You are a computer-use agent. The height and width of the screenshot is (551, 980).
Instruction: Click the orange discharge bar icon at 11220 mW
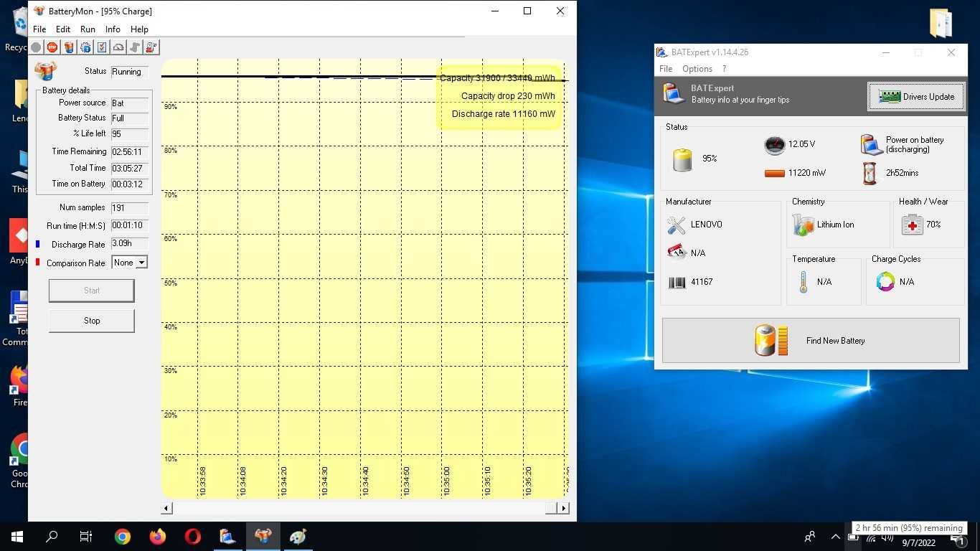(x=775, y=173)
